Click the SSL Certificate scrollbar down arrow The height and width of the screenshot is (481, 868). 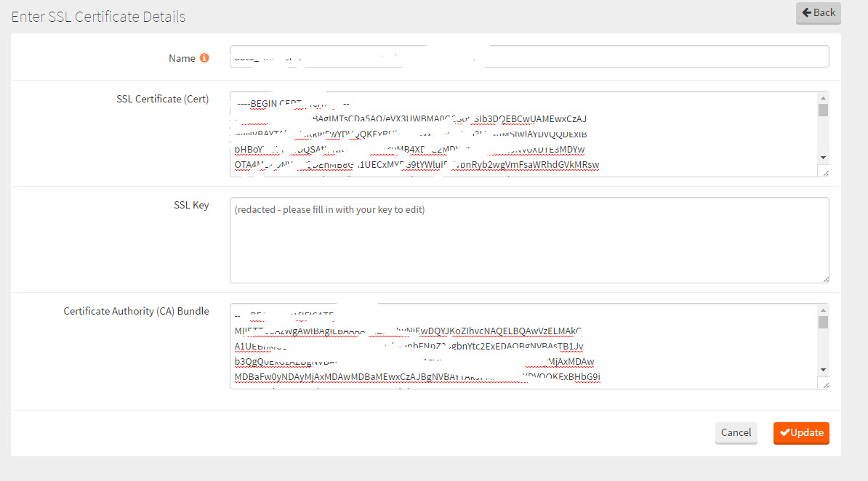(x=823, y=158)
